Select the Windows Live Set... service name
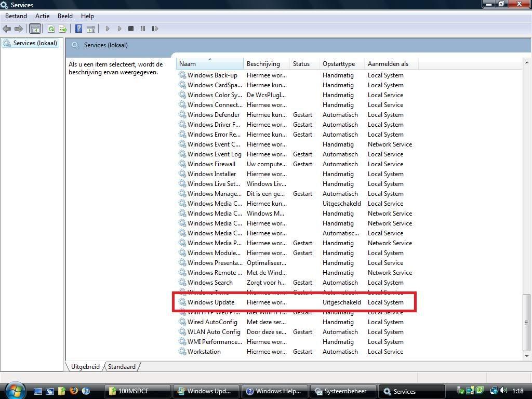 pos(214,183)
